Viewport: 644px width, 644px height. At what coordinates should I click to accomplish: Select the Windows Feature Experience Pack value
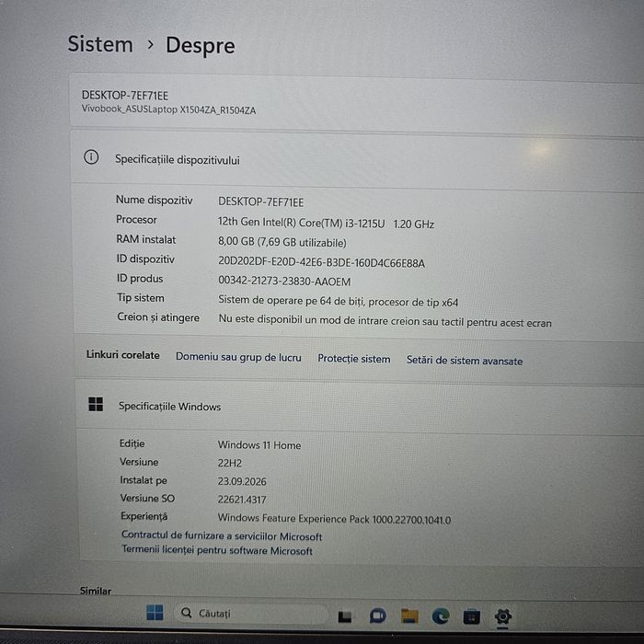tap(334, 519)
